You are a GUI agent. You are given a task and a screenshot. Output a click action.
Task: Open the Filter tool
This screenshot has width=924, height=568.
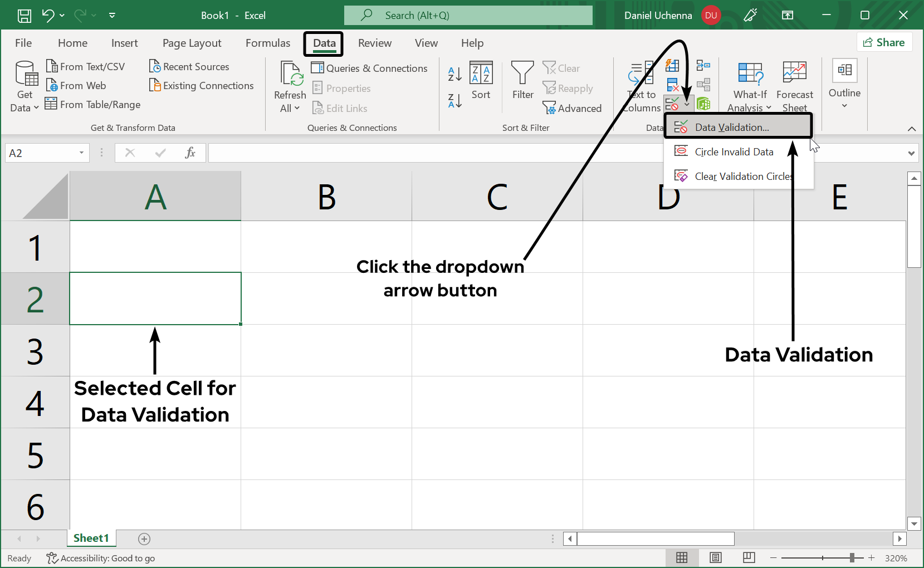point(522,81)
